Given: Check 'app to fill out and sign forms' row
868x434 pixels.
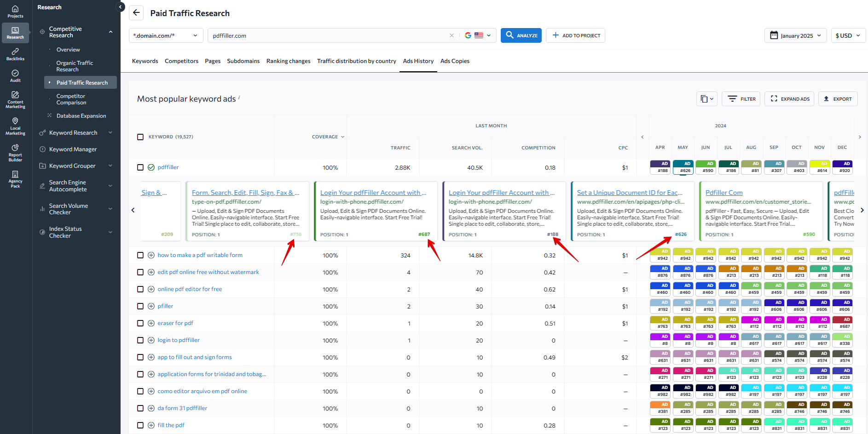Looking at the screenshot, I should [140, 357].
